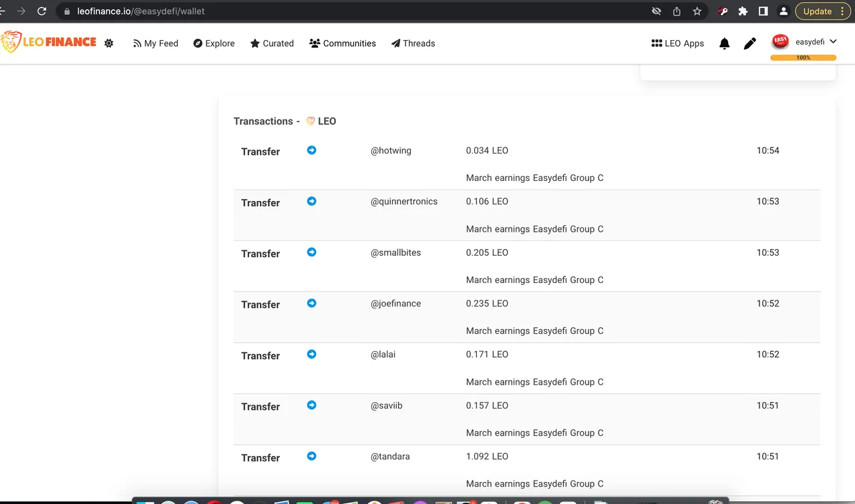
Task: Click the 100% voting power progress bar
Action: (803, 58)
